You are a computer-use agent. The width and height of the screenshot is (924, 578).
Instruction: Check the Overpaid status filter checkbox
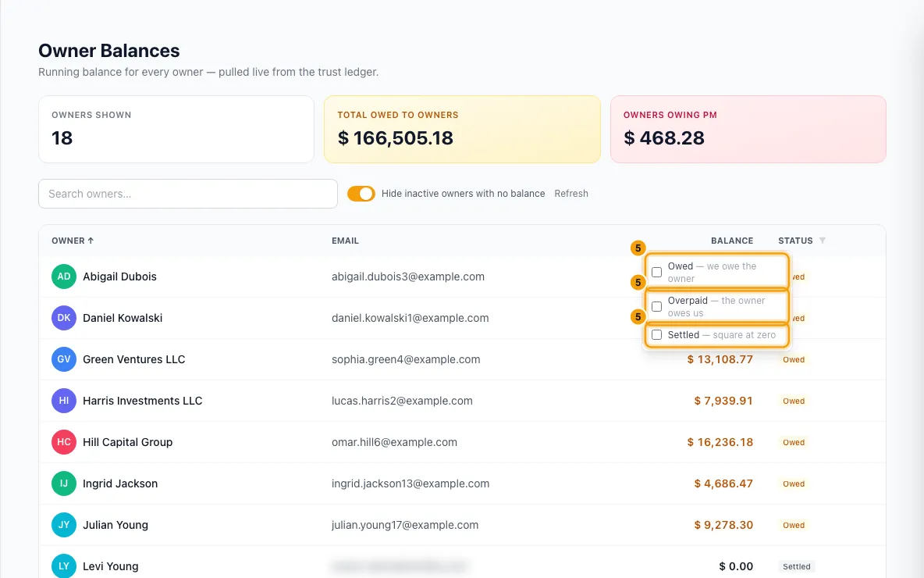coord(656,306)
